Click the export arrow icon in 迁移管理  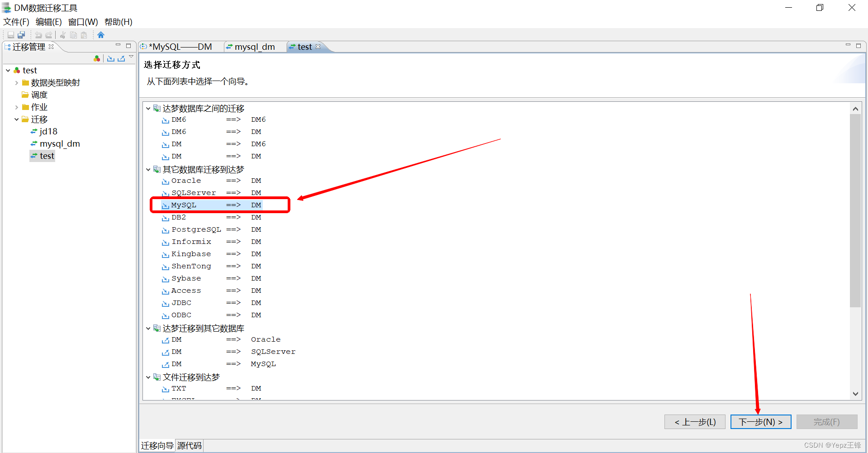tap(121, 58)
